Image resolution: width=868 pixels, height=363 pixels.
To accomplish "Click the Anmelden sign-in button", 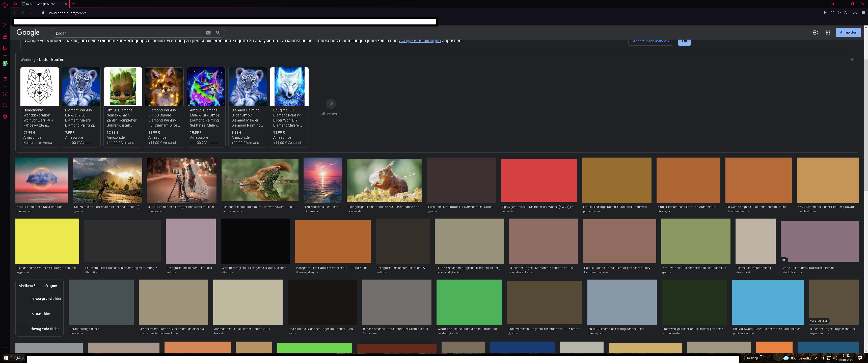I will pos(848,32).
